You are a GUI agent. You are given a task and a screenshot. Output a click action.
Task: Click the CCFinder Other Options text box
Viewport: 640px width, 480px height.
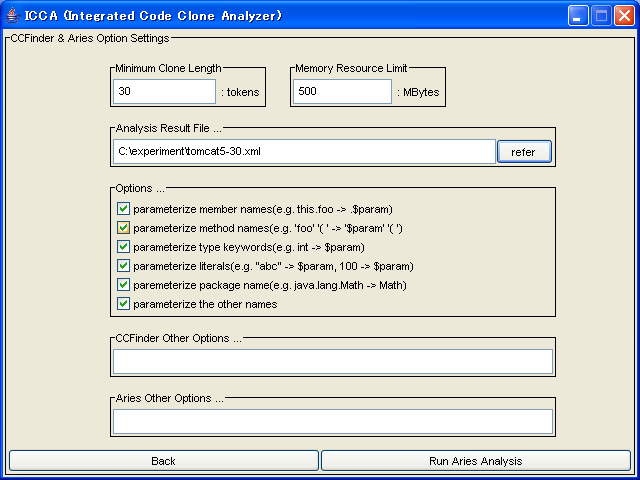[332, 361]
